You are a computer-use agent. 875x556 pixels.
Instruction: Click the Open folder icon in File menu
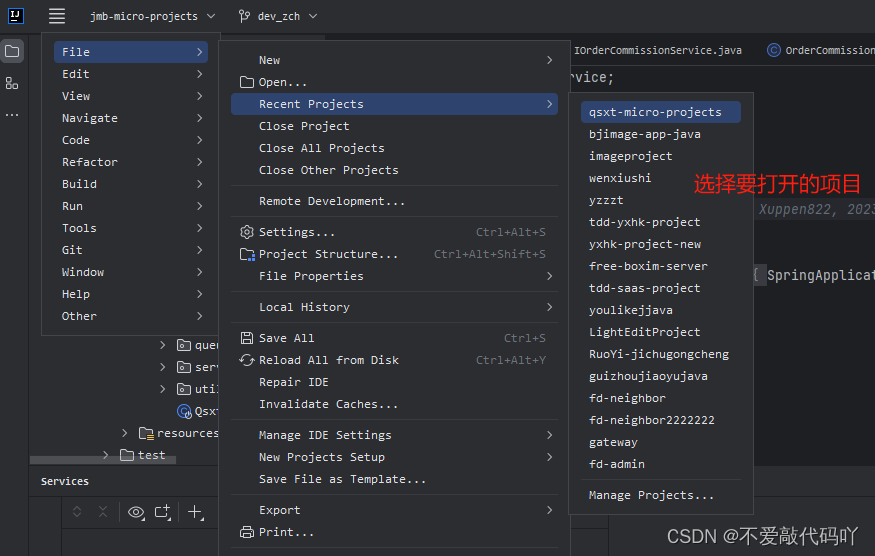tap(247, 82)
